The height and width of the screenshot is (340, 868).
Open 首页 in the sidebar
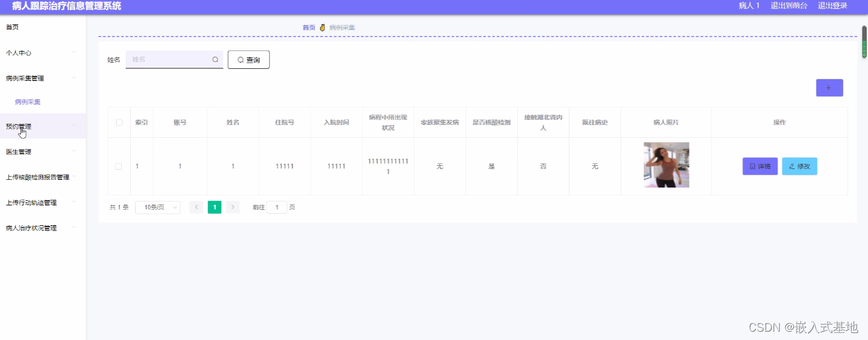coord(43,27)
